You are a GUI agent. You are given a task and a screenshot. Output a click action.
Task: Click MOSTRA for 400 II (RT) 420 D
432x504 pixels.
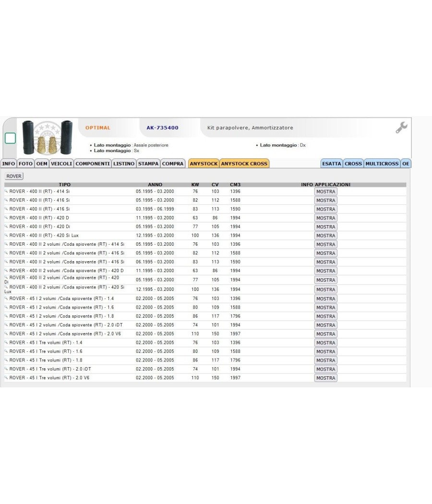pos(325,218)
